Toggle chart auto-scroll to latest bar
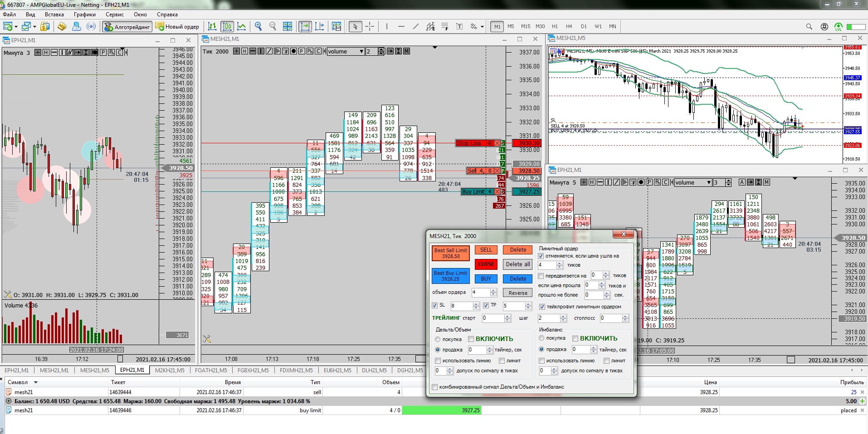Image resolution: width=868 pixels, height=434 pixels. click(305, 27)
